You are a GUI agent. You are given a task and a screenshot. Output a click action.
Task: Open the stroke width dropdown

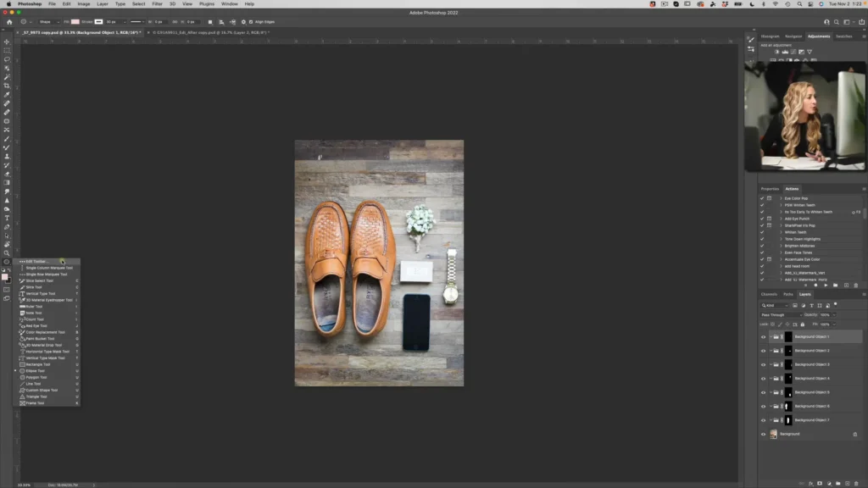(125, 22)
